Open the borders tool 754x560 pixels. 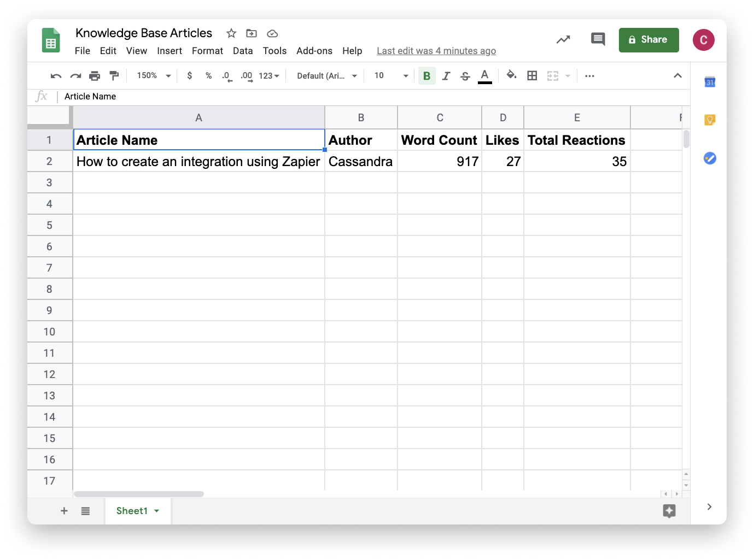[532, 76]
